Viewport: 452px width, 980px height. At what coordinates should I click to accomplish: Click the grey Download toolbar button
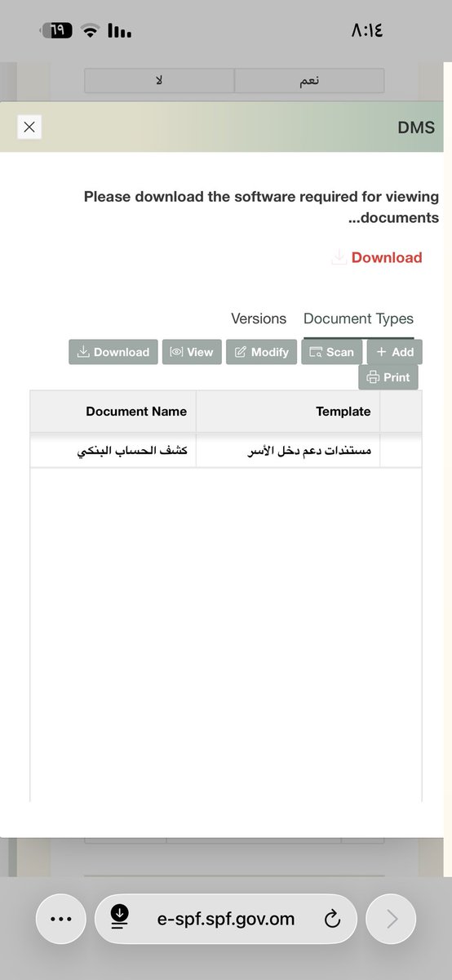[x=113, y=352]
